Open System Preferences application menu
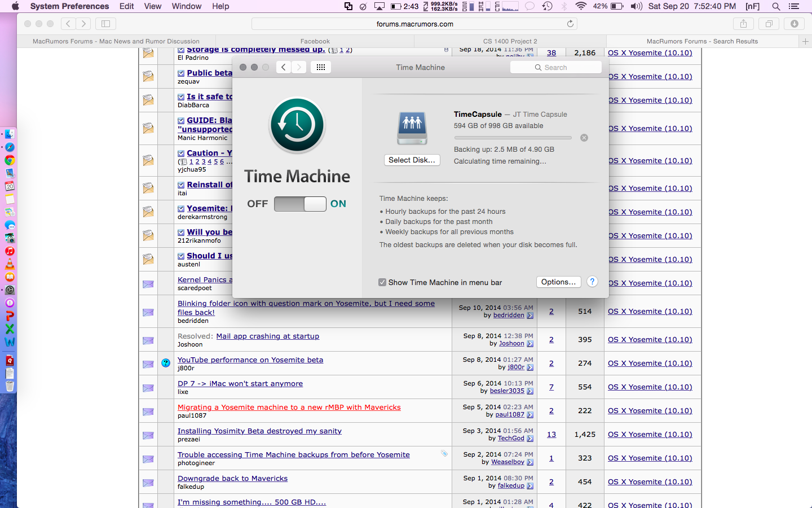 click(69, 6)
